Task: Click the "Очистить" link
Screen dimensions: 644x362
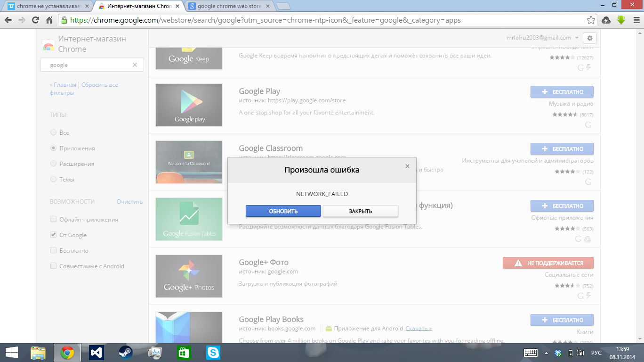Action: 129,201
